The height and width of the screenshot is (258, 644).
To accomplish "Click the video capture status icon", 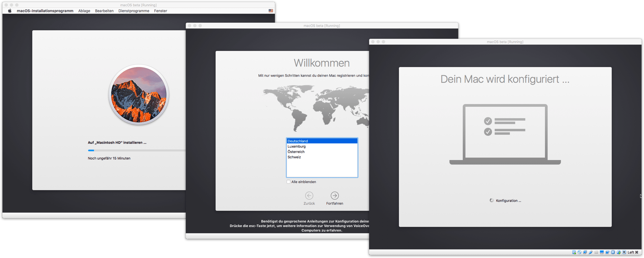I will 607,252.
